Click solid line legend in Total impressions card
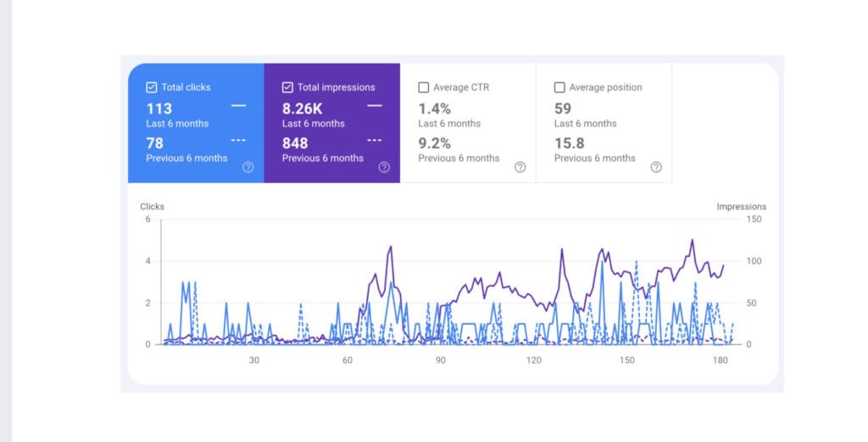Image resolution: width=868 pixels, height=442 pixels. (374, 106)
